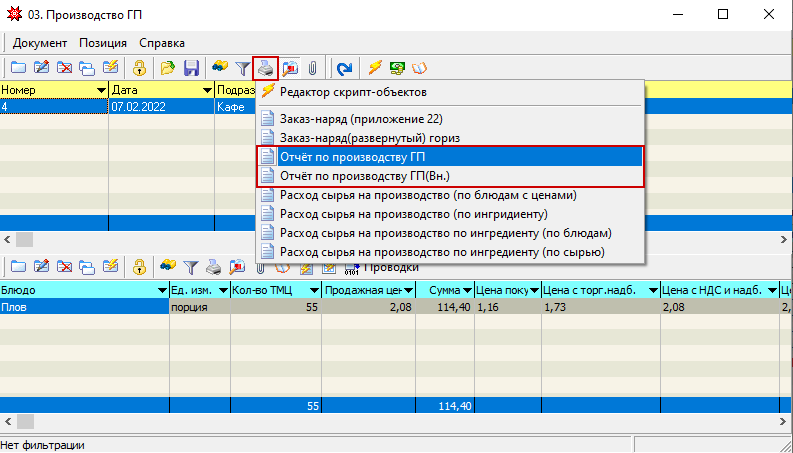
Task: Expand the Блюдо column filter dropdown
Action: 162,290
